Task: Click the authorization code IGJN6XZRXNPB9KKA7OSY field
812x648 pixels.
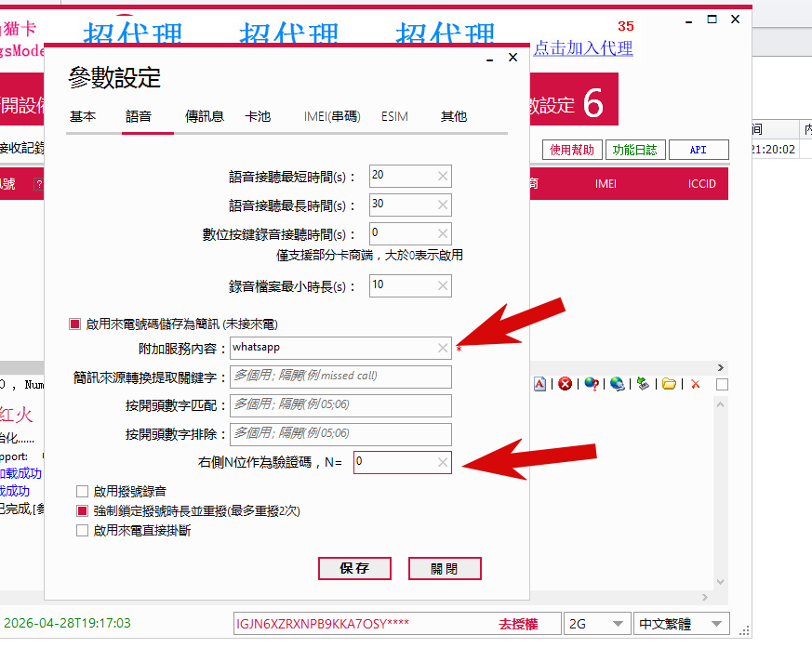Action: (x=397, y=624)
